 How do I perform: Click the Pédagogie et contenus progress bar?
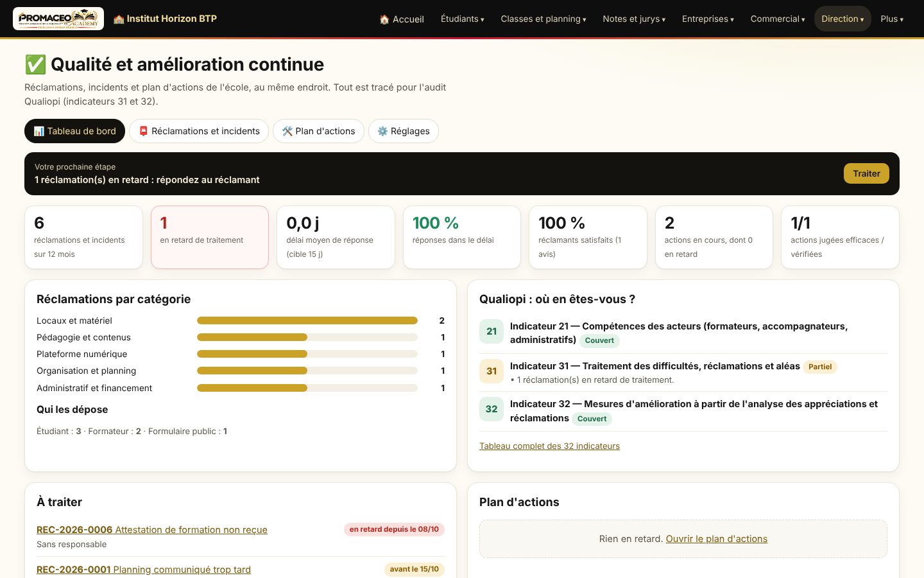point(307,337)
